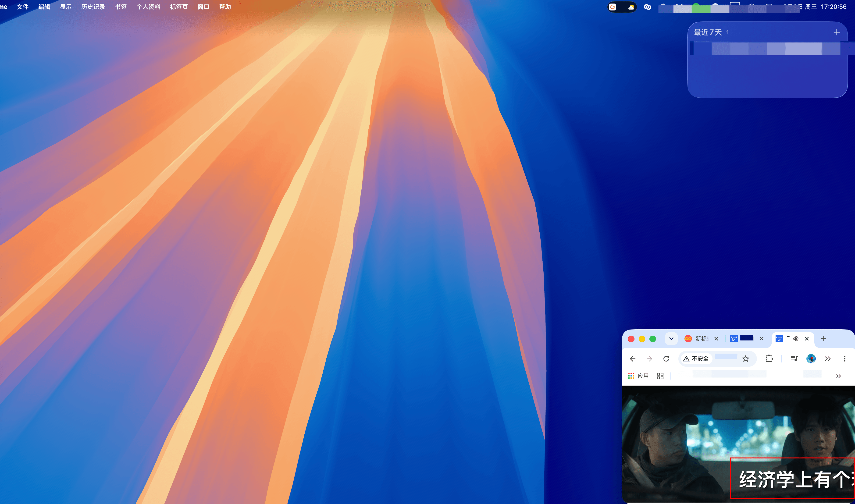Screen dimensions: 855x504
Task: Click the video playing in Chrome
Action: (738, 444)
